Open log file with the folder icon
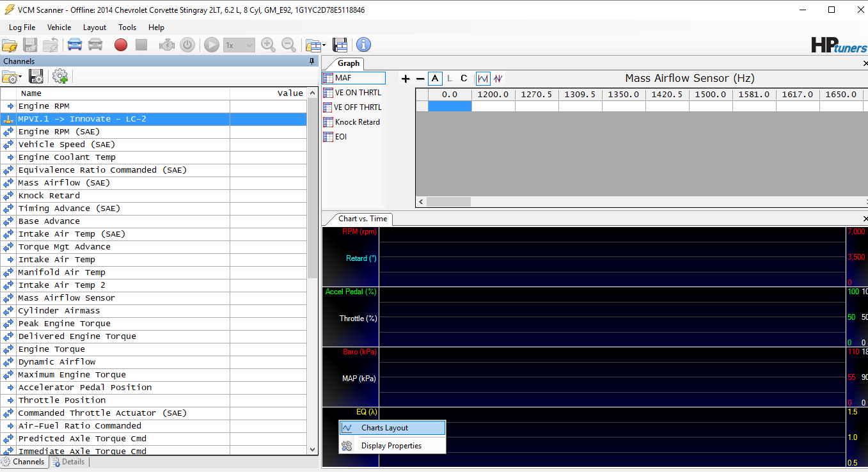Image resolution: width=868 pixels, height=472 pixels. [x=10, y=45]
